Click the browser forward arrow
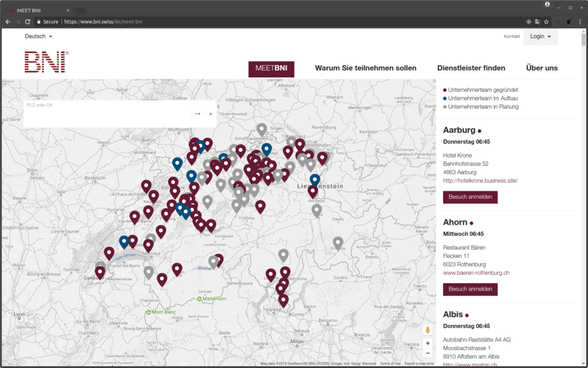 (18, 22)
